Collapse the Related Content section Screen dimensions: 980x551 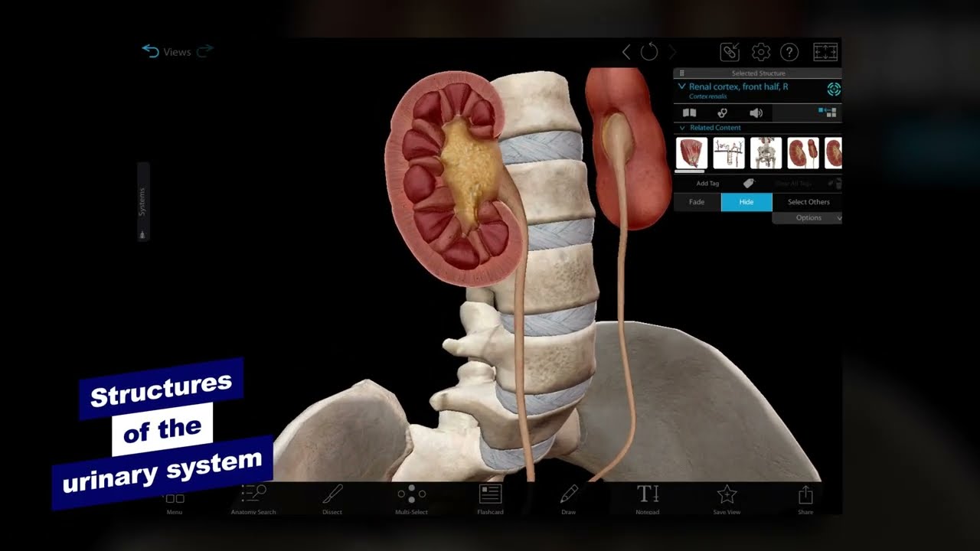[682, 128]
